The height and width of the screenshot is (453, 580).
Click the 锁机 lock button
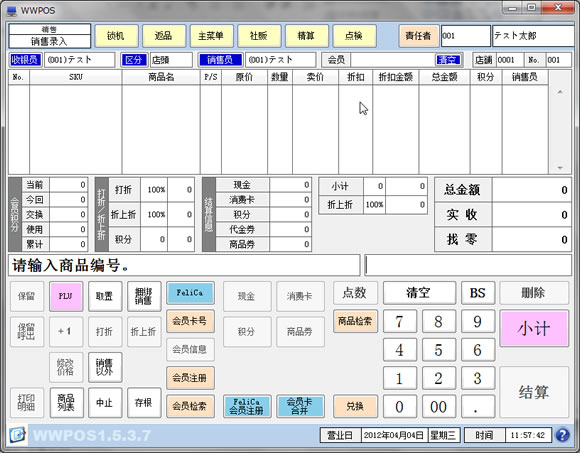click(x=117, y=36)
